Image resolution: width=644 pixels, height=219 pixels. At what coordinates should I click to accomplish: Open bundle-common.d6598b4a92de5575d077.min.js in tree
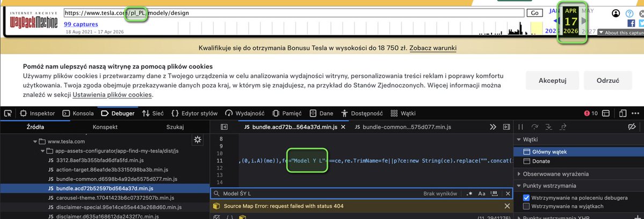coord(113,179)
